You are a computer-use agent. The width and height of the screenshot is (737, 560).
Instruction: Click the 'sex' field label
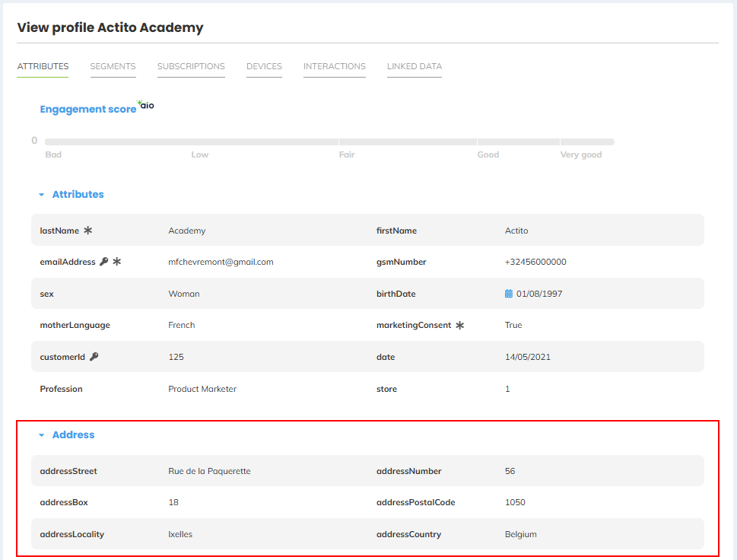point(46,294)
